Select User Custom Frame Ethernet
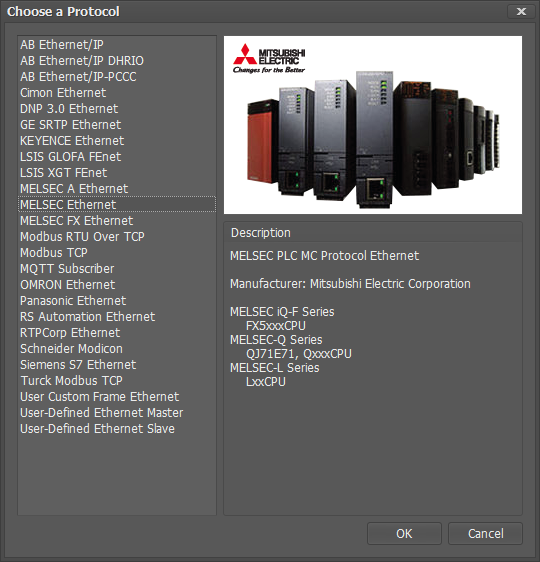540x562 pixels. [117, 397]
